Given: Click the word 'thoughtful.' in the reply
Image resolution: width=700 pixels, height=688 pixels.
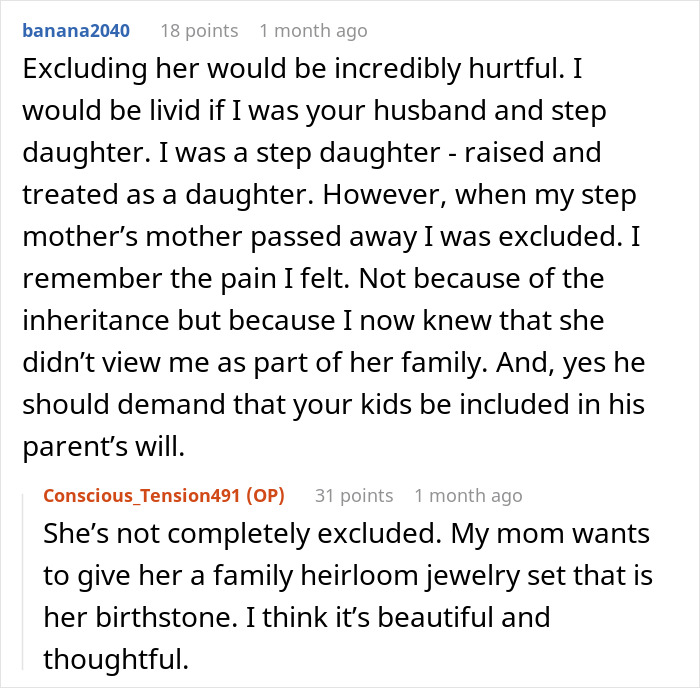Looking at the screenshot, I should [x=116, y=658].
